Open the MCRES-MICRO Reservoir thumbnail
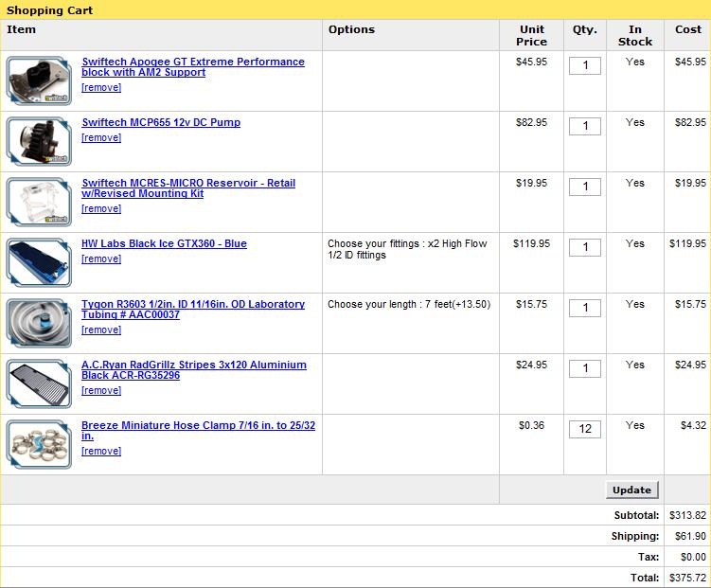Viewport: 711px width, 588px height. pos(39,203)
